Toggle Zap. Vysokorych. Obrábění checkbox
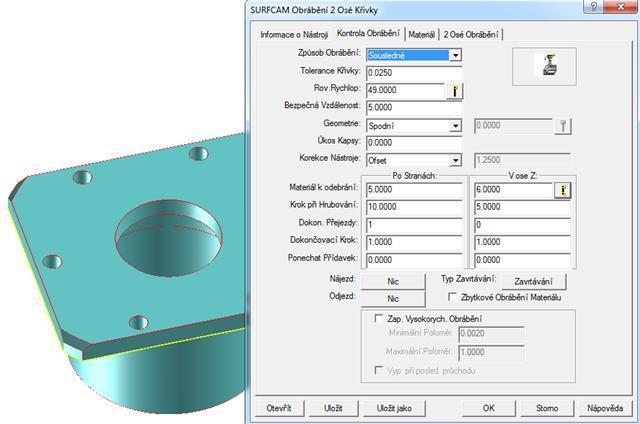640x424 pixels. coord(379,318)
